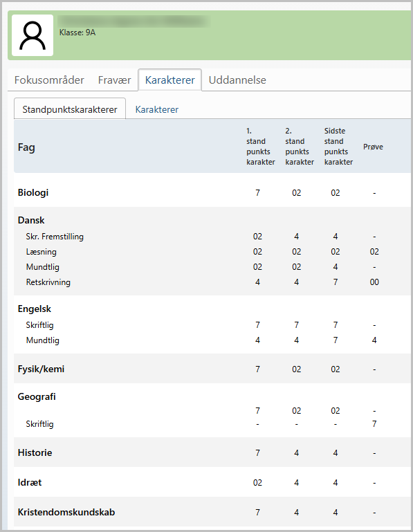This screenshot has width=413, height=532.
Task: Select the Biologi subject row label
Action: coord(33,192)
